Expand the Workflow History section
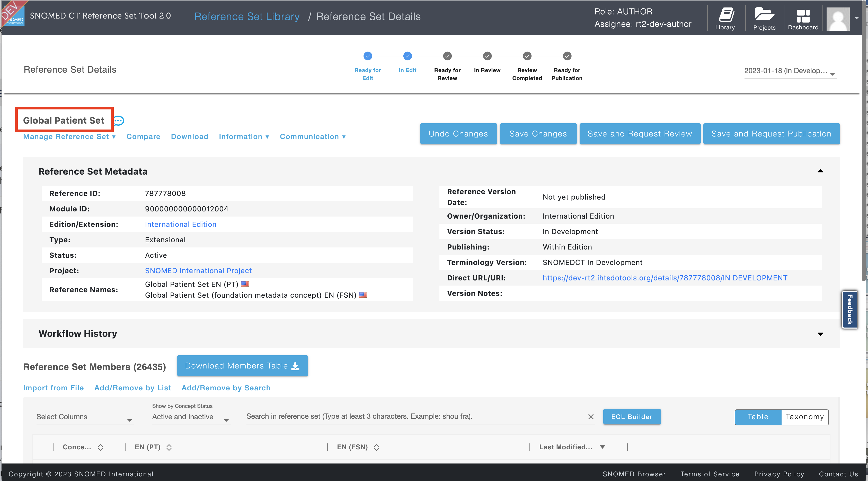Image resolution: width=868 pixels, height=481 pixels. tap(820, 334)
